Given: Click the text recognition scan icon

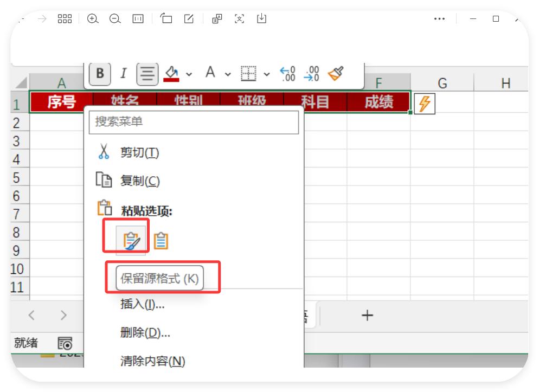Looking at the screenshot, I should (x=239, y=18).
